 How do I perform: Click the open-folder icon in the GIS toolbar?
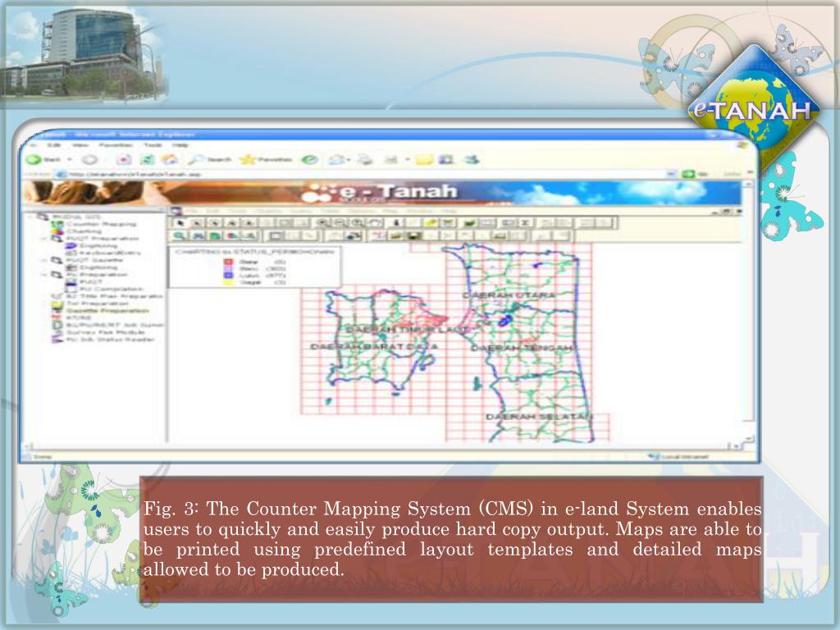[x=396, y=235]
